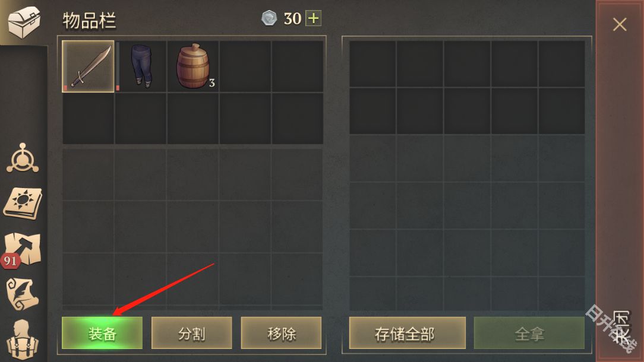The height and width of the screenshot is (362, 644).
Task: Click the 移除 remove button
Action: pyautogui.click(x=282, y=334)
